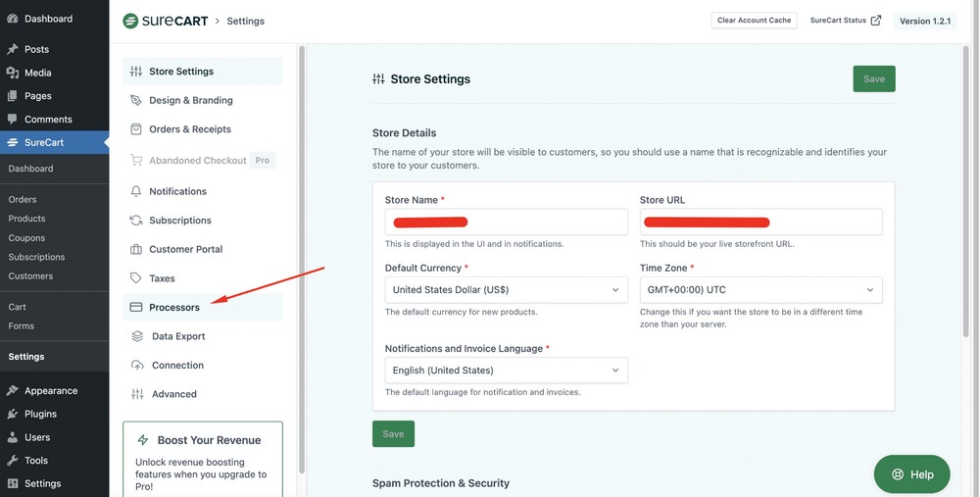Screen dimensions: 980x497
Task: Open the SureCart Status link
Action: click(x=845, y=21)
